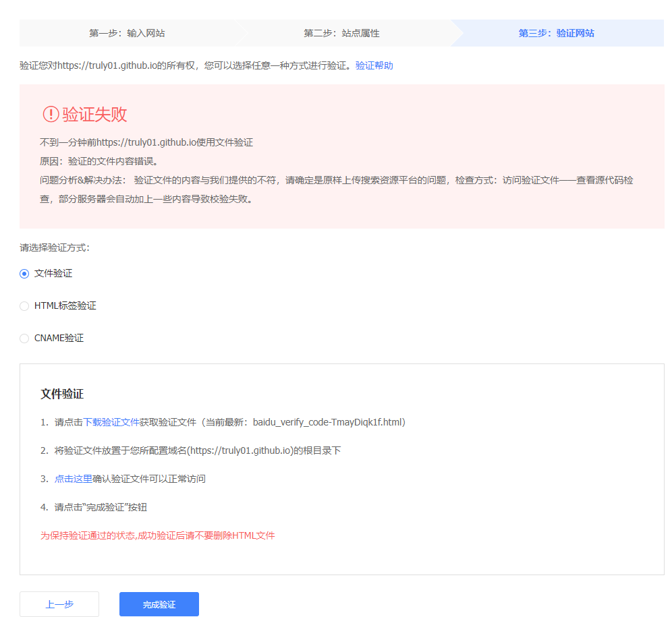Choose the CNAME验证 radio option
The image size is (672, 617).
tap(24, 338)
